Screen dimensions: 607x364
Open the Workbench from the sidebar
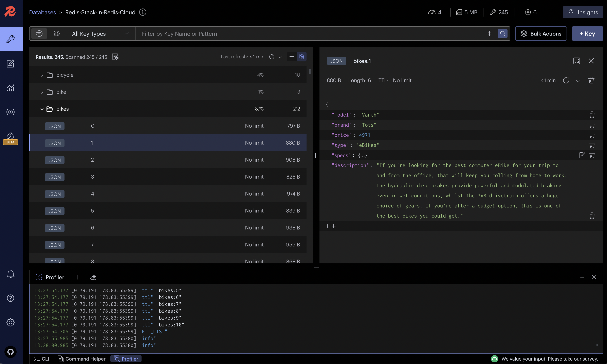(x=11, y=63)
